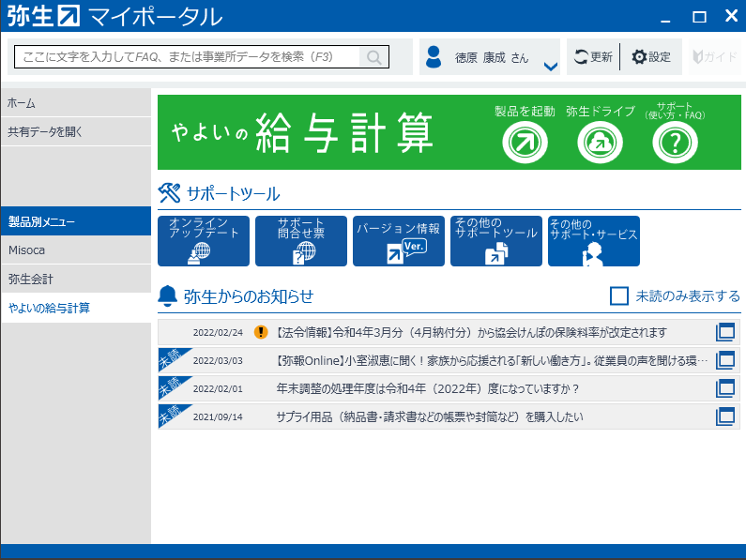Viewport: 746px width, 560px height.
Task: Click the サポートツール hammer-wrench icon
Action: pos(169,193)
